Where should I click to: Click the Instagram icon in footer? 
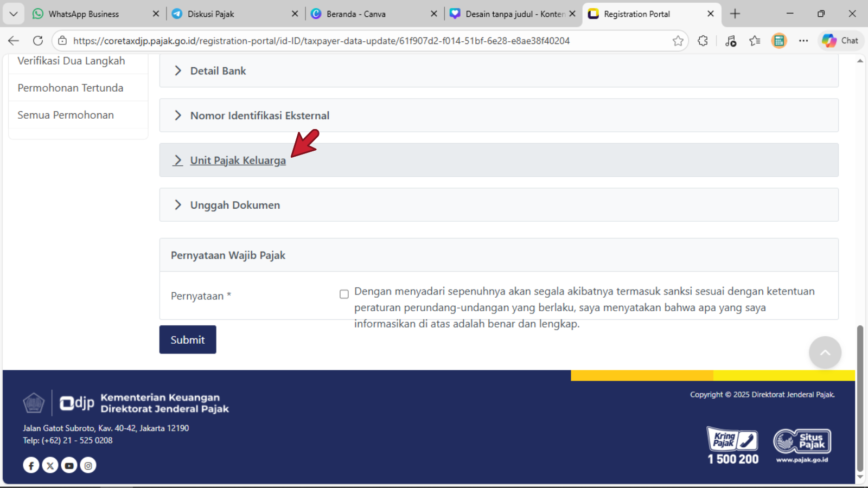[88, 465]
